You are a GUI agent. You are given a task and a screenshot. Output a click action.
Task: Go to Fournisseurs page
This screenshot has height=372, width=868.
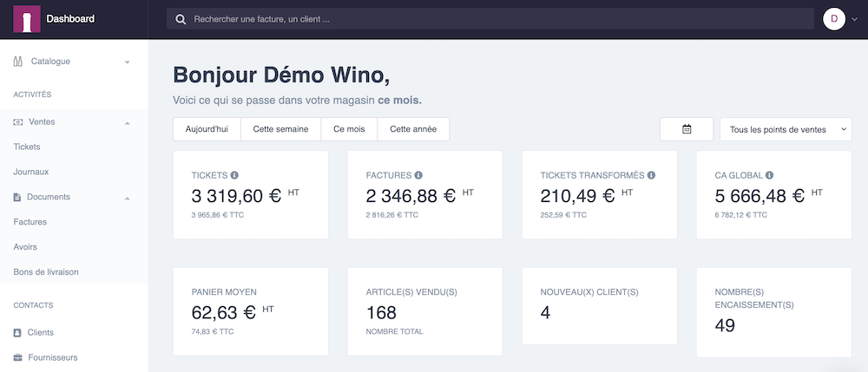tap(53, 357)
